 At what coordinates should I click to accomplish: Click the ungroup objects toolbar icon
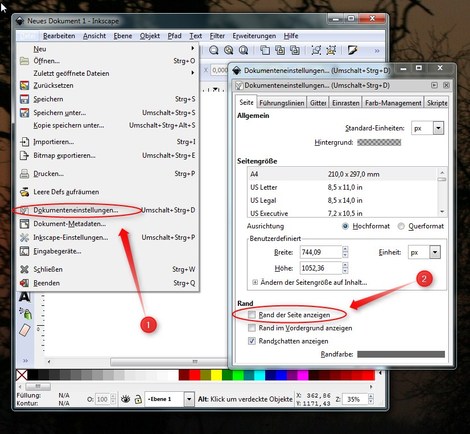click(331, 50)
